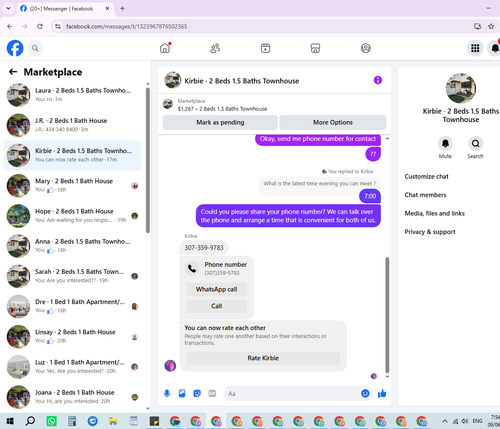Screen dimensions: 500x429
Task: Choose a sticker with sticker icon
Action: (197, 394)
